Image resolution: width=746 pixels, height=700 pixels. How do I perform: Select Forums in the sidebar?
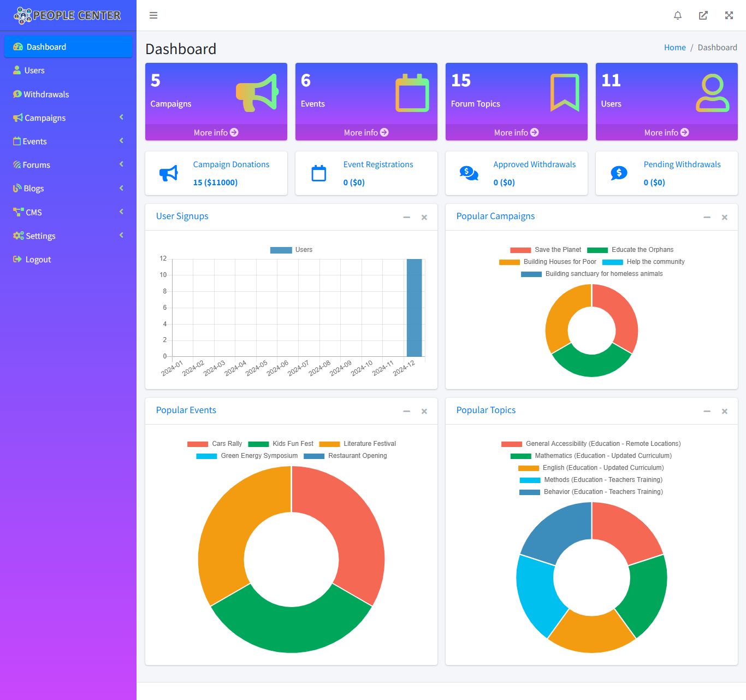click(x=68, y=164)
